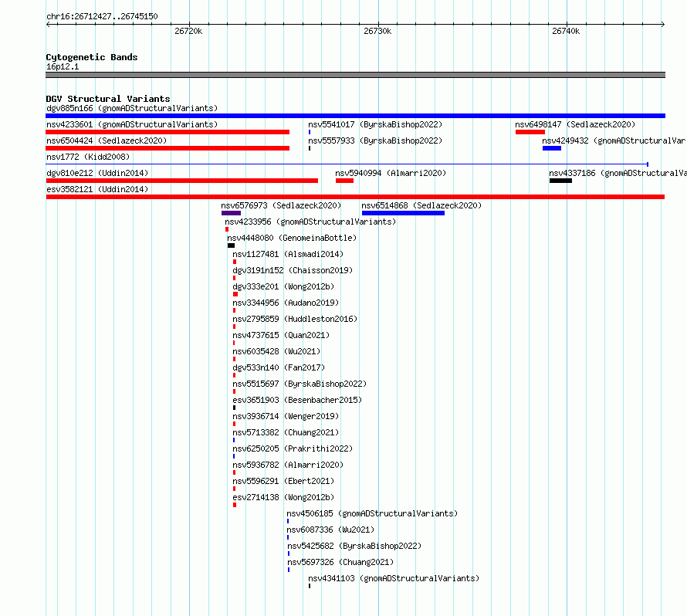Click nsv3936714 Wenger2019 label
The image size is (687, 616).
[286, 416]
